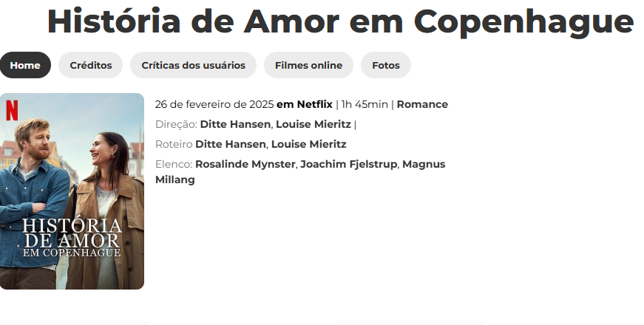Open Louise Mieritz in the Roteiro line
Screen dimensions: 644x325
(x=309, y=145)
